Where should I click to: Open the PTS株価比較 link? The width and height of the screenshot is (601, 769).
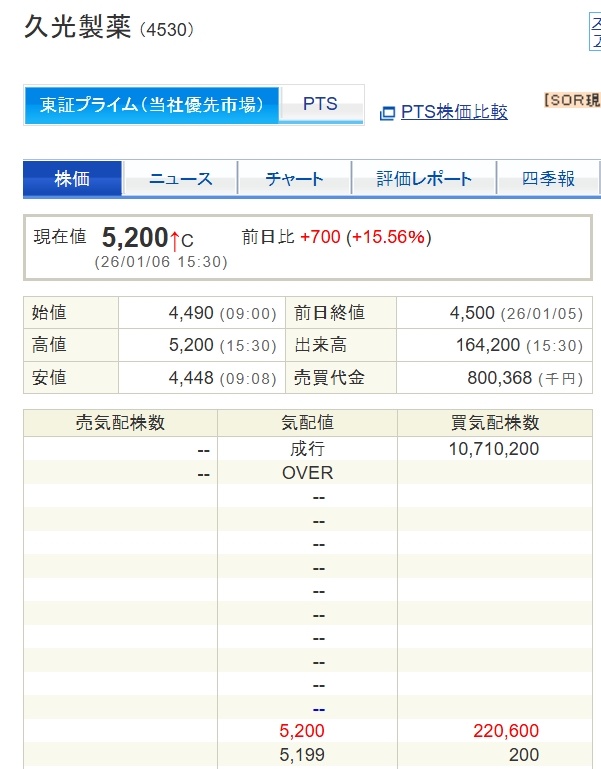[x=454, y=112]
